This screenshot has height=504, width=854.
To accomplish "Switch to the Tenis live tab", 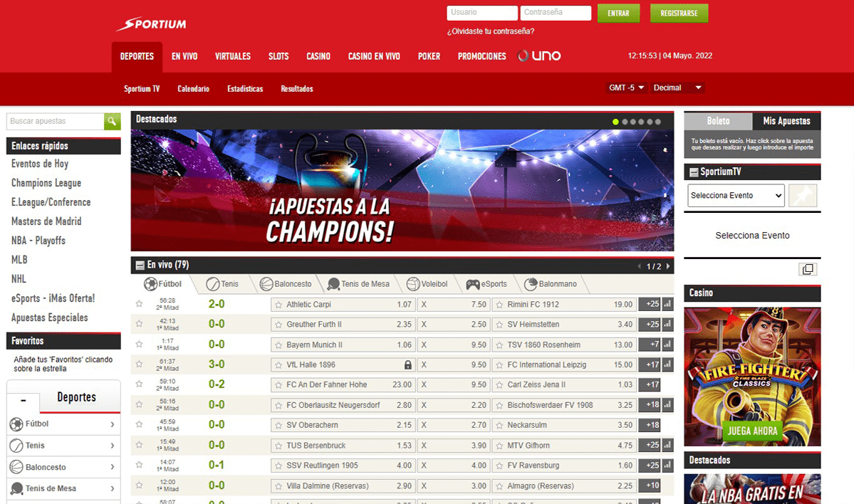I will click(223, 284).
